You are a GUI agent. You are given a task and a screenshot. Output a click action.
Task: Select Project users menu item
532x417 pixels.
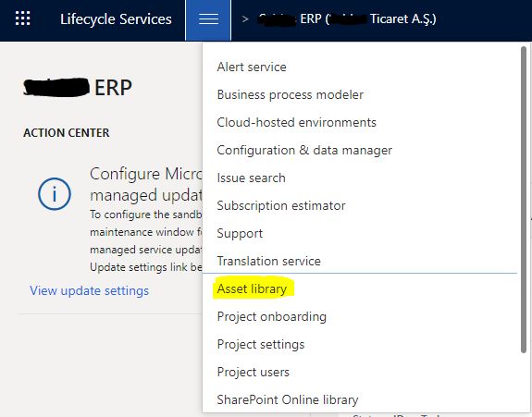[x=254, y=373]
